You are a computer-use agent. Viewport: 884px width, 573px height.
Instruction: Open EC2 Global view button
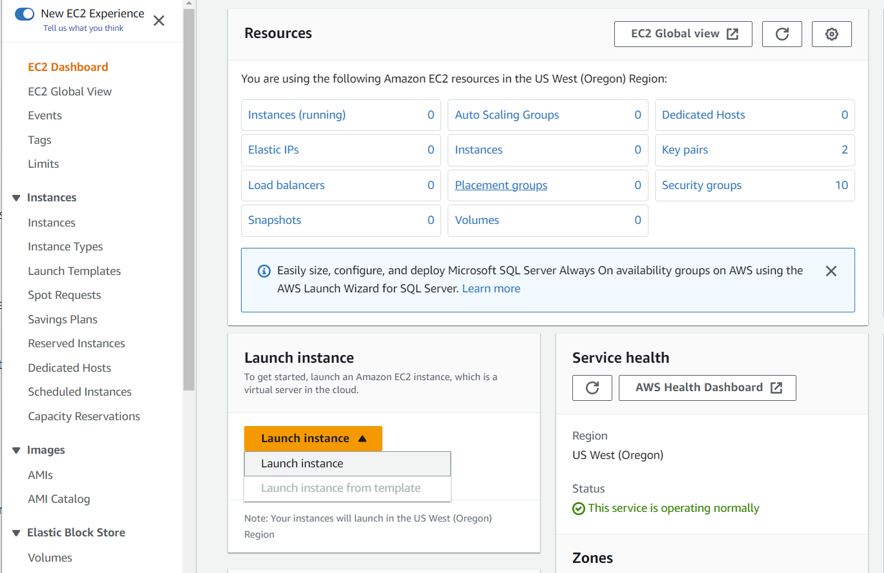(x=683, y=34)
